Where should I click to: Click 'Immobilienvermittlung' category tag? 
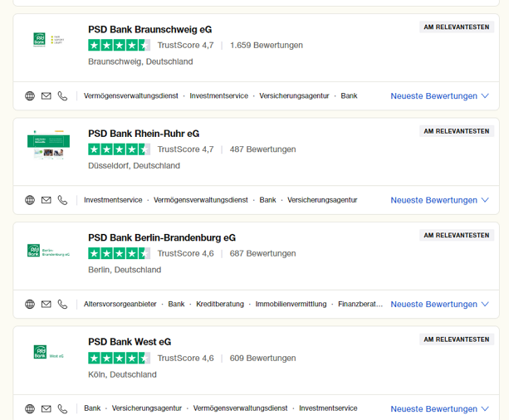click(x=291, y=304)
